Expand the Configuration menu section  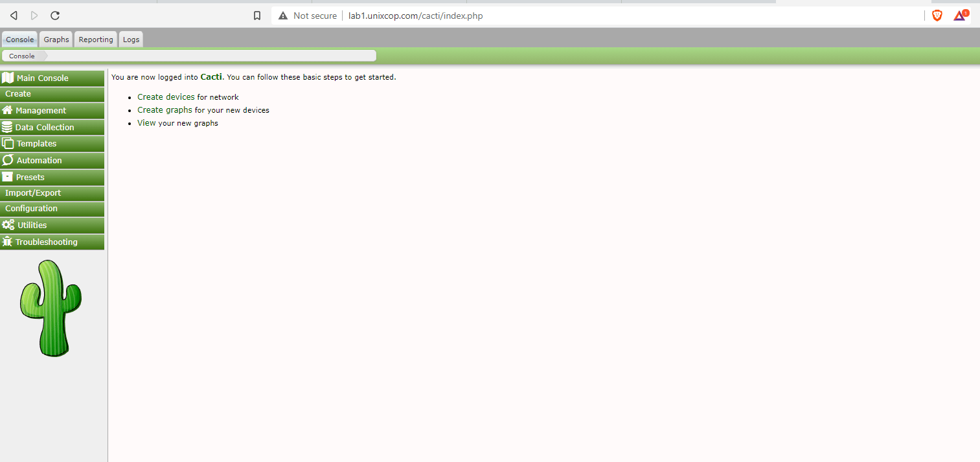52,209
